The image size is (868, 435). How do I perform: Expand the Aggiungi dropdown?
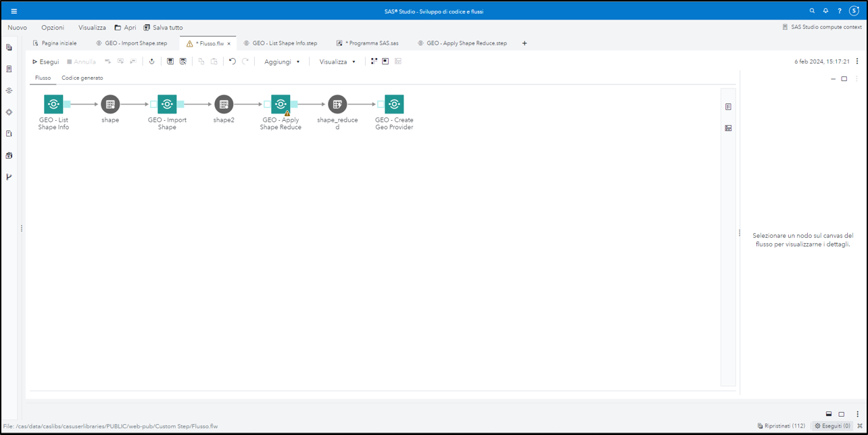282,61
